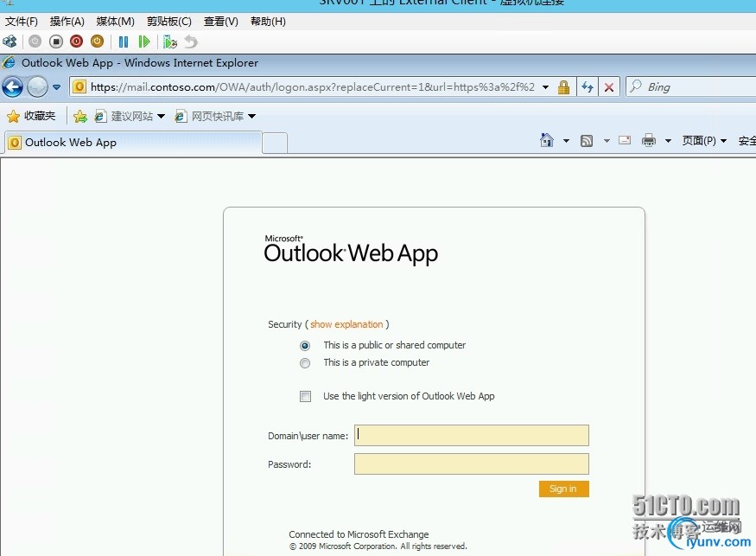756x556 pixels.
Task: Click the RSS feeds icon
Action: point(587,141)
